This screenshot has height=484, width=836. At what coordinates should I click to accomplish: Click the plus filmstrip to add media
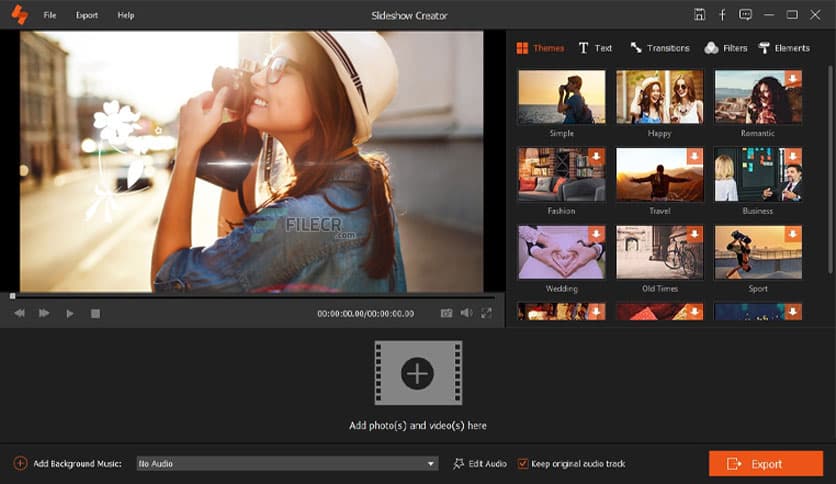click(418, 373)
